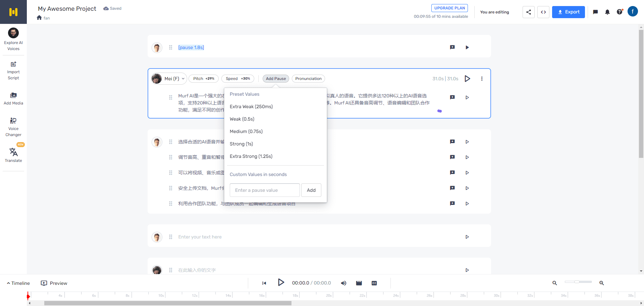Click the timeline zoom slider
The width and height of the screenshot is (644, 306).
[578, 282]
